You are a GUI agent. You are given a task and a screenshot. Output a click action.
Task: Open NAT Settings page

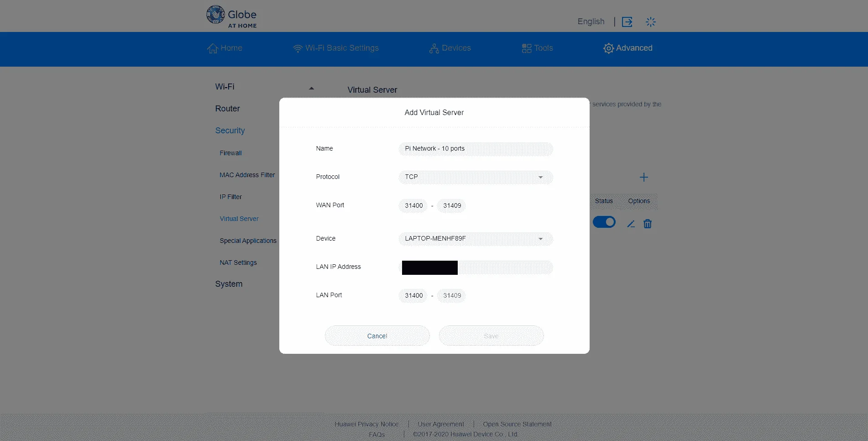(x=238, y=262)
